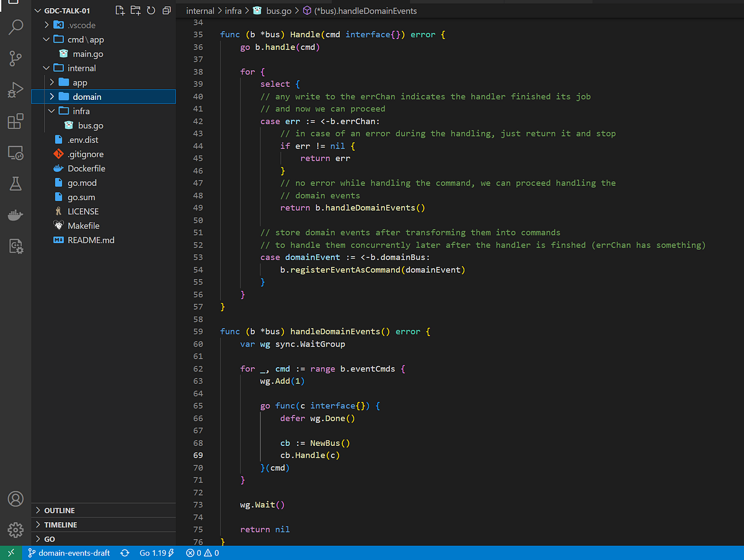Click the infra breadcrumb segment

[x=233, y=11]
